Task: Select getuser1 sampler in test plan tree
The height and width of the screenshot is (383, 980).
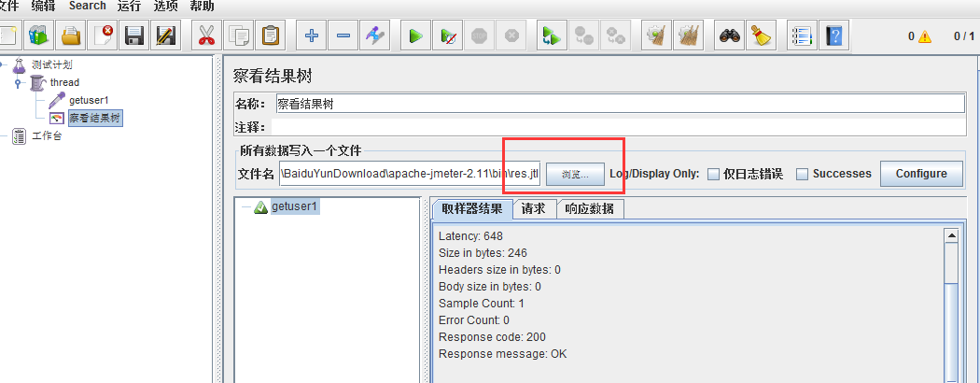Action: (88, 100)
